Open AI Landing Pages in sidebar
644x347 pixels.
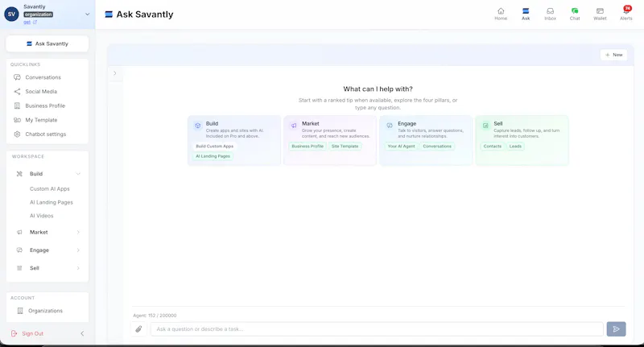[52, 202]
